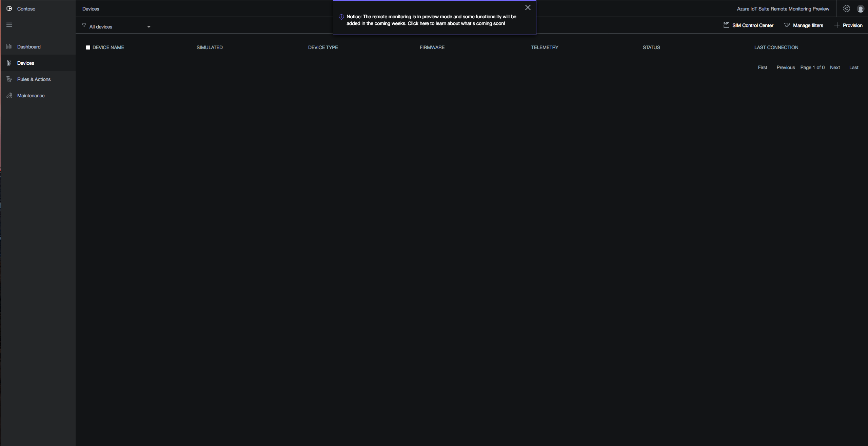Open Manage filters
Viewport: 868px width, 446px height.
[x=808, y=25]
